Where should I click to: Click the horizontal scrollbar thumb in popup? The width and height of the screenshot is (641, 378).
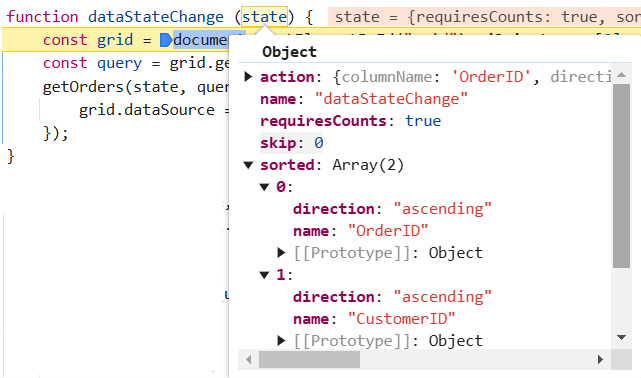pyautogui.click(x=309, y=360)
